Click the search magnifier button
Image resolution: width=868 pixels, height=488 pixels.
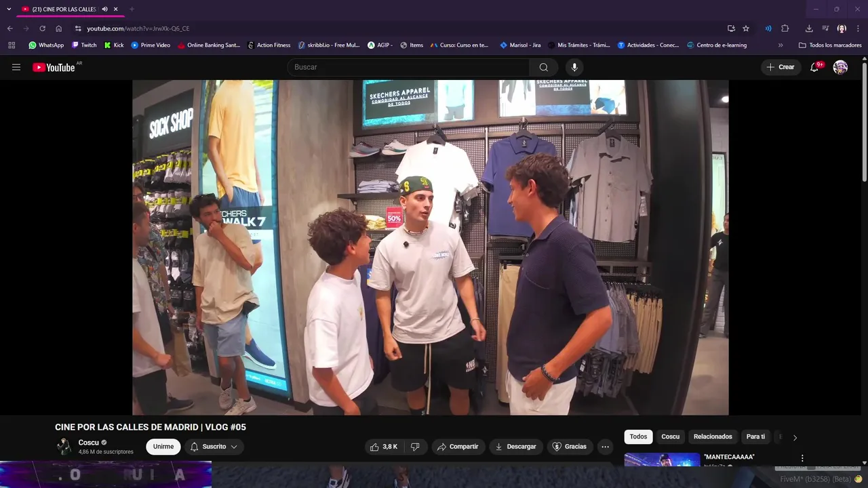(x=544, y=67)
